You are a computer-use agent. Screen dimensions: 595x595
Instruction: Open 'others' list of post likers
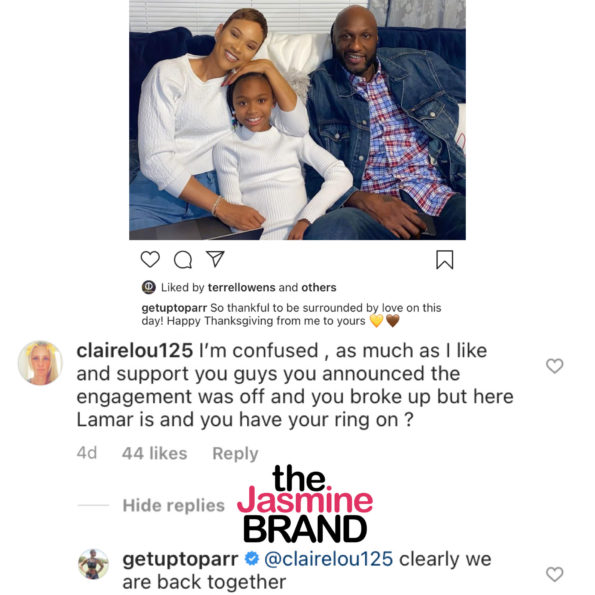click(x=319, y=288)
